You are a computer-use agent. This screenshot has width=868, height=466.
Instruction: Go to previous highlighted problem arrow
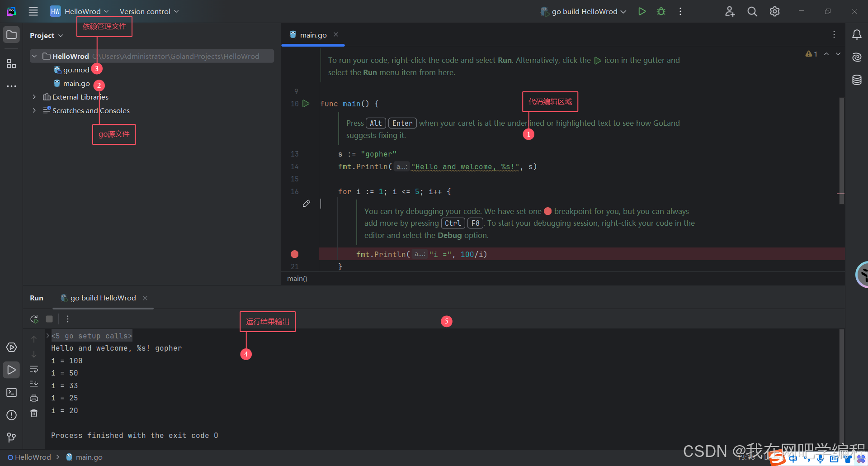coord(826,54)
